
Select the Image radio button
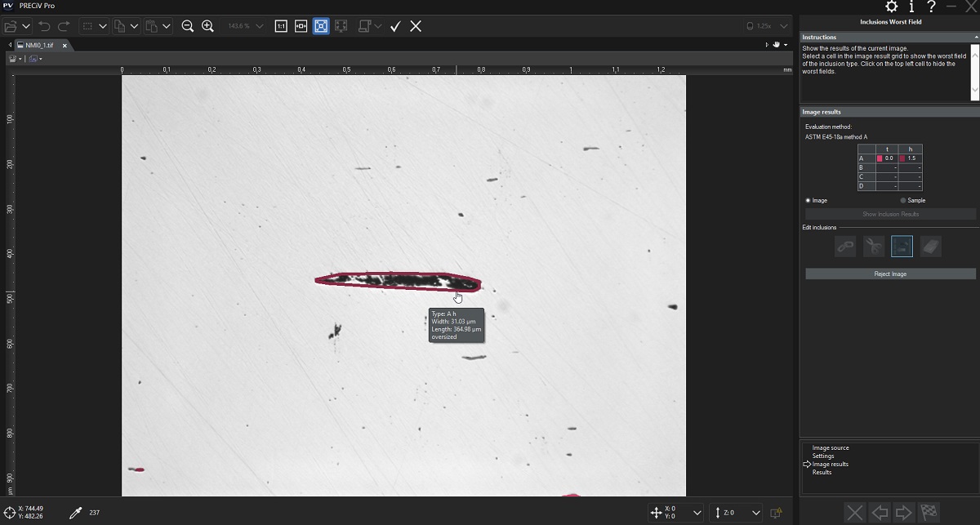coord(808,200)
